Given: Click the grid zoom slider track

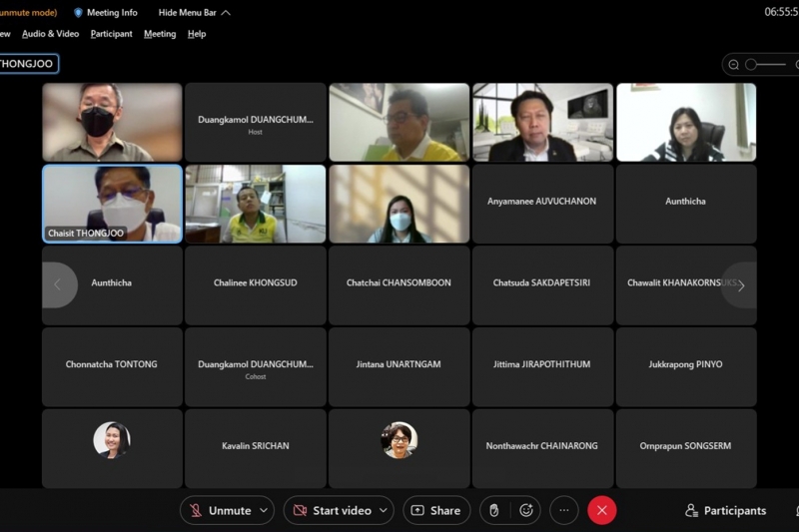Looking at the screenshot, I should (x=767, y=65).
